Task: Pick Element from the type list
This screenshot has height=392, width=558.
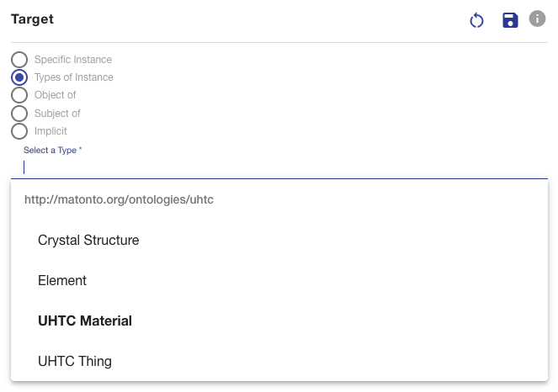Action: tap(279, 280)
